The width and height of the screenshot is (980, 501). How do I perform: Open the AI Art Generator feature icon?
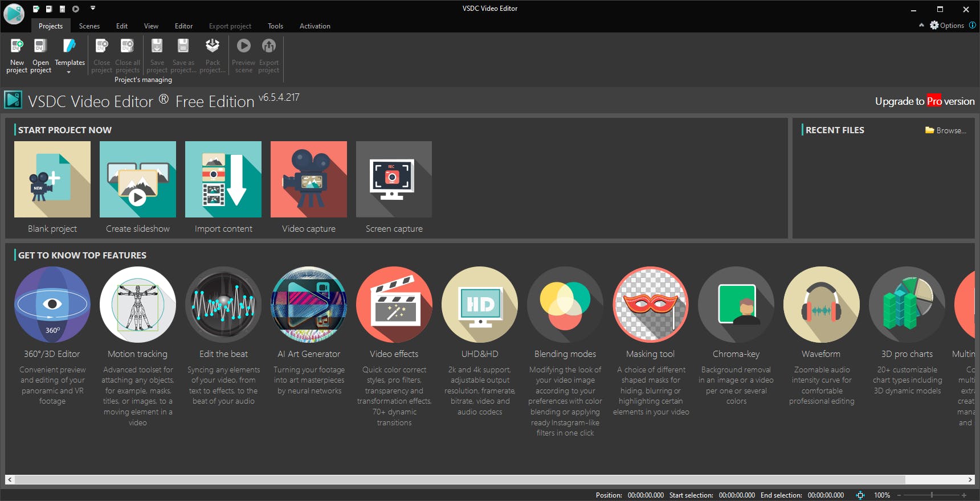tap(309, 305)
